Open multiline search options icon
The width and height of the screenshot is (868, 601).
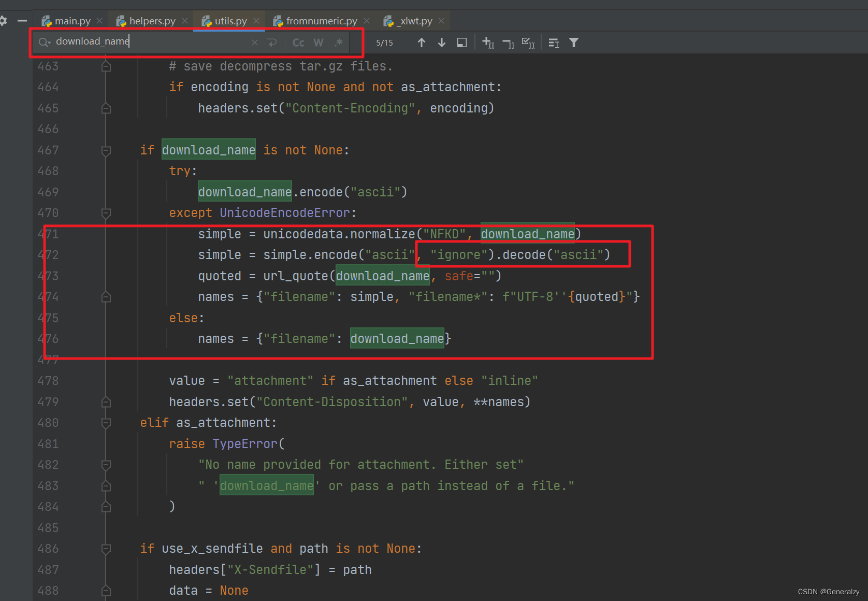tap(554, 42)
